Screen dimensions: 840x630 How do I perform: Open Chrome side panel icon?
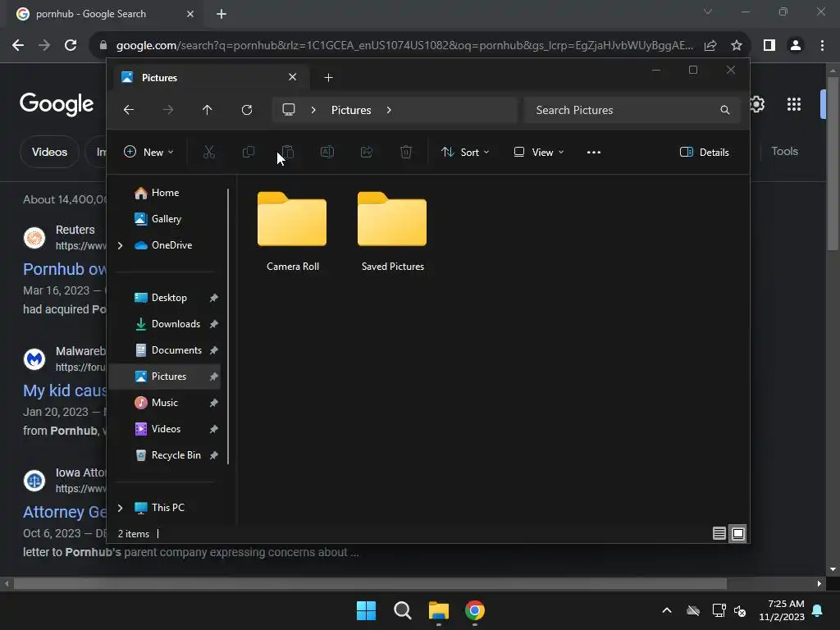(769, 45)
